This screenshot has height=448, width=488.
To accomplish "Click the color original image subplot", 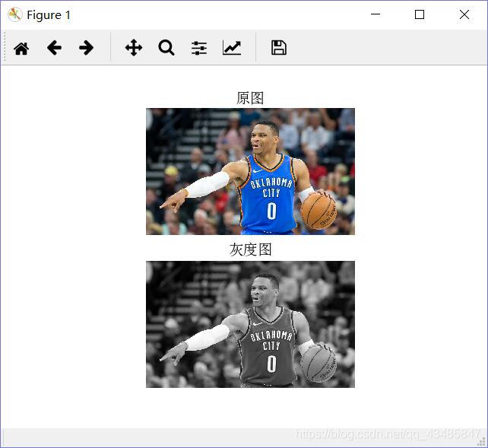I will pos(250,171).
